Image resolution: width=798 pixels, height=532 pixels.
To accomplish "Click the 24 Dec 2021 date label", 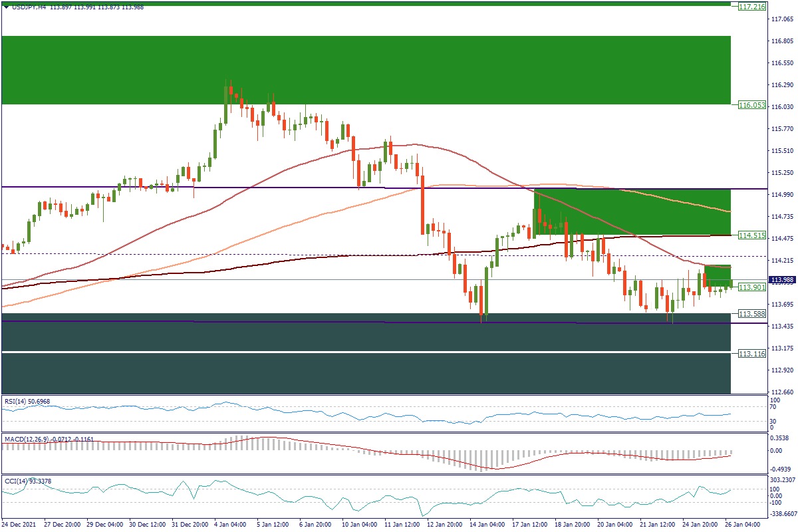I will [20, 525].
